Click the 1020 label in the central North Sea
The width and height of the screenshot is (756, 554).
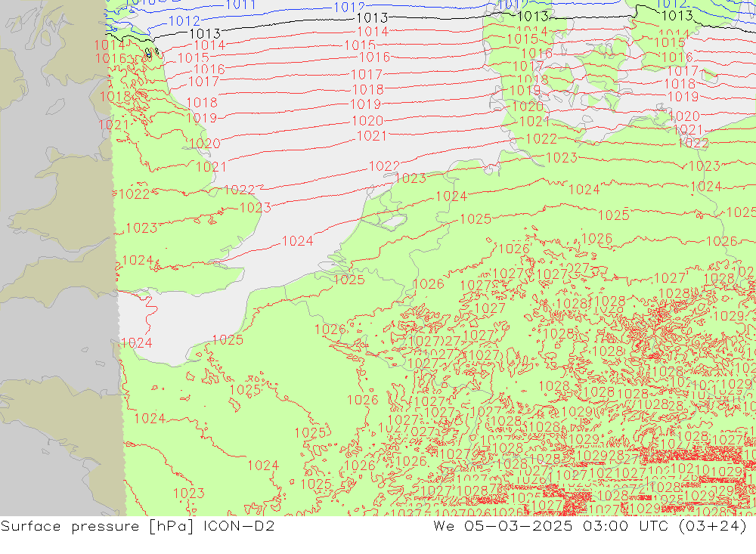pyautogui.click(x=367, y=120)
